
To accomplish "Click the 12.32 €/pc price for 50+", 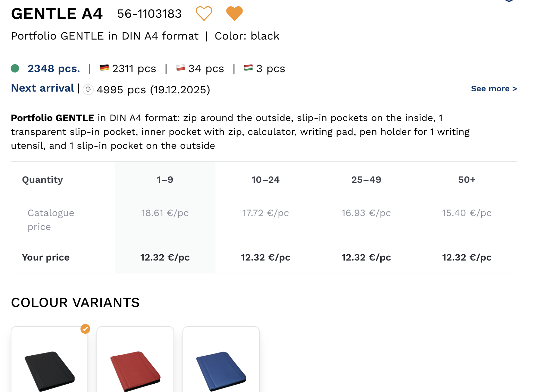I will pyautogui.click(x=467, y=257).
